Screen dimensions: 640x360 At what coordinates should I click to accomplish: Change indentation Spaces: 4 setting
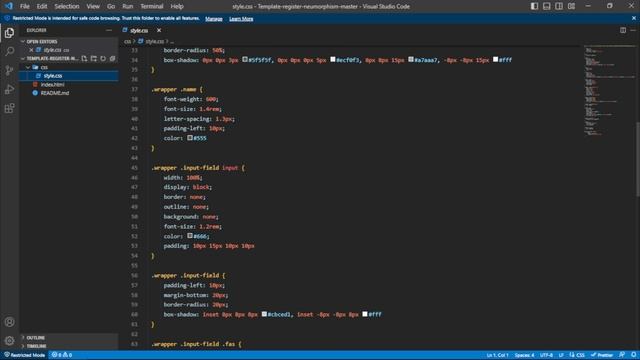pyautogui.click(x=524, y=355)
